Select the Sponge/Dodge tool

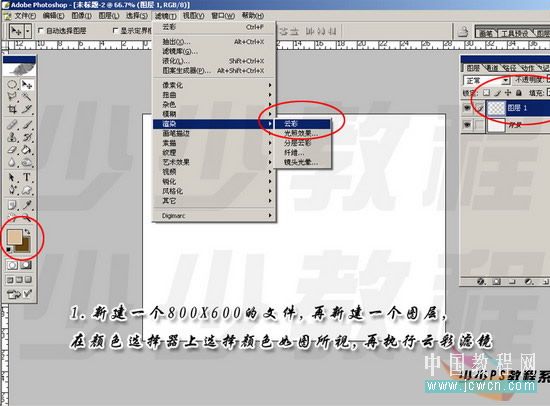click(x=27, y=162)
